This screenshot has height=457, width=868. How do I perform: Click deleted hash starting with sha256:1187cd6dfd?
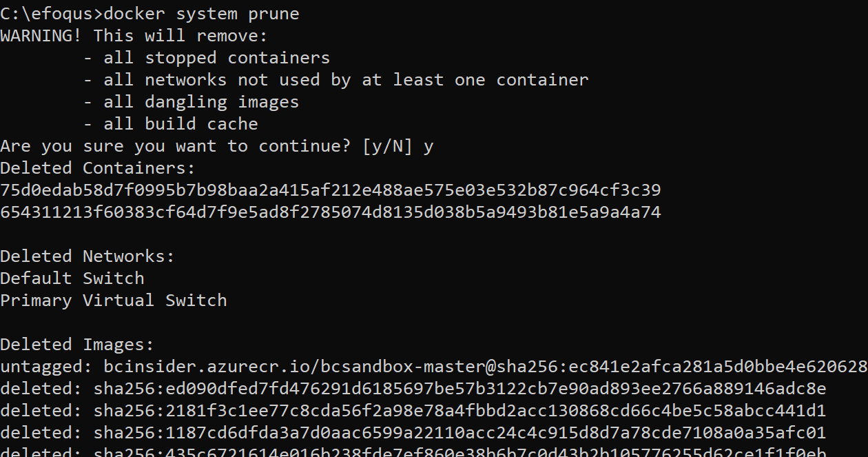coord(460,433)
